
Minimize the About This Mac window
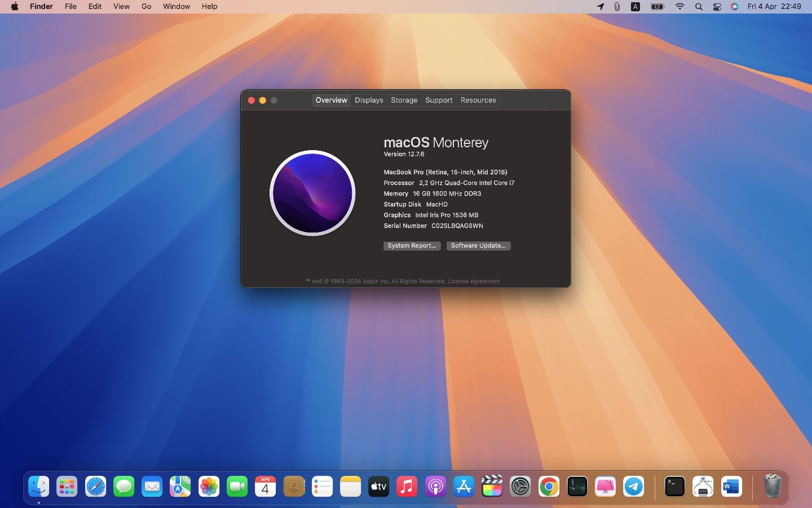[x=263, y=100]
